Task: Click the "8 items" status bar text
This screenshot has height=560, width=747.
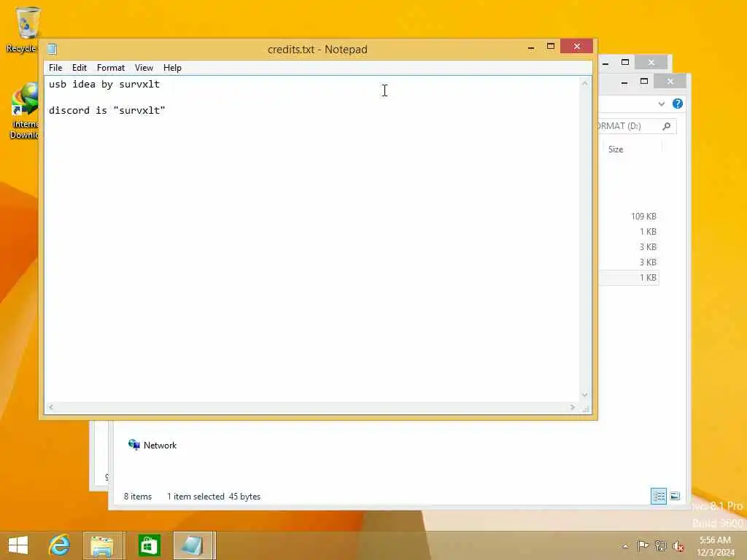Action: click(138, 496)
